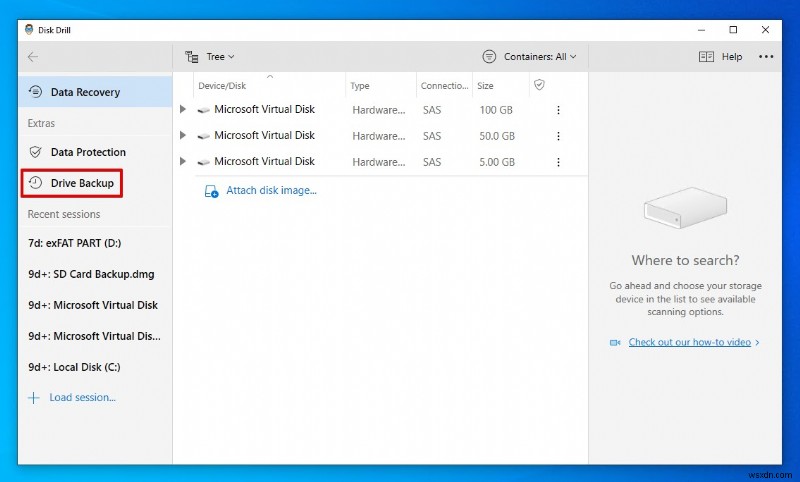
Task: Select the 5.00 GB Microsoft Virtual Disk row
Action: 380,162
